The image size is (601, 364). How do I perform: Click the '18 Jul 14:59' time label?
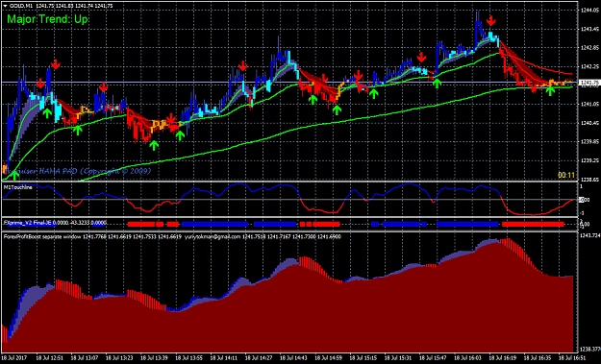329,358
